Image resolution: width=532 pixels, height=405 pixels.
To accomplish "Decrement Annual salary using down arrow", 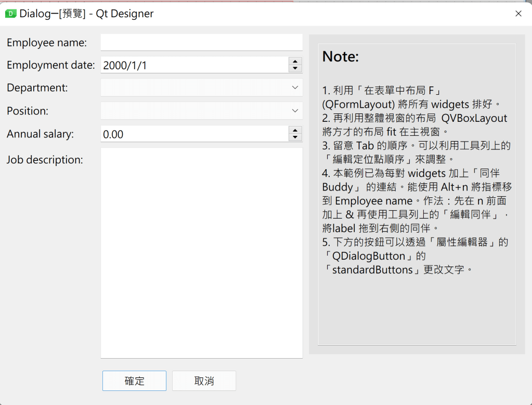I will [295, 138].
